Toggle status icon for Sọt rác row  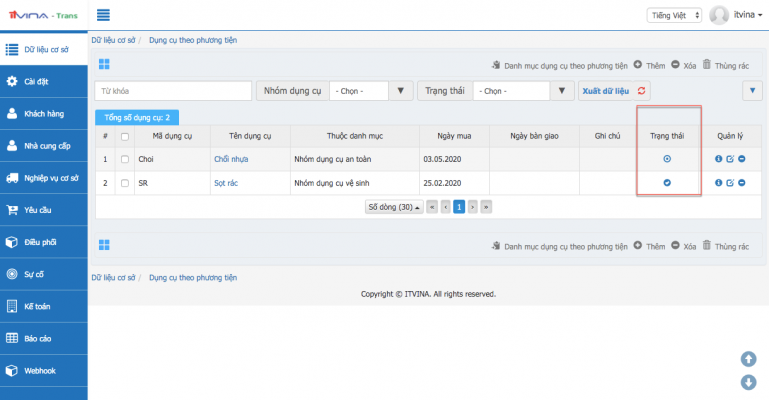[x=667, y=183]
